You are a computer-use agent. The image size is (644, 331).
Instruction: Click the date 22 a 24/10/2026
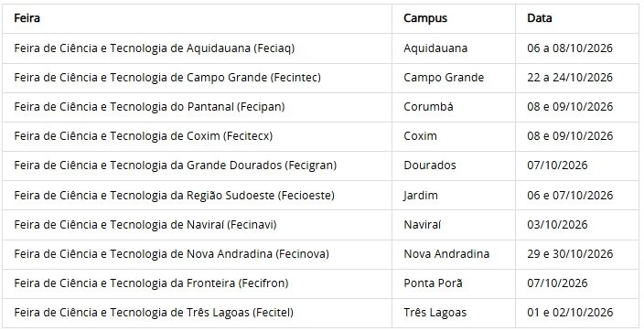(570, 77)
